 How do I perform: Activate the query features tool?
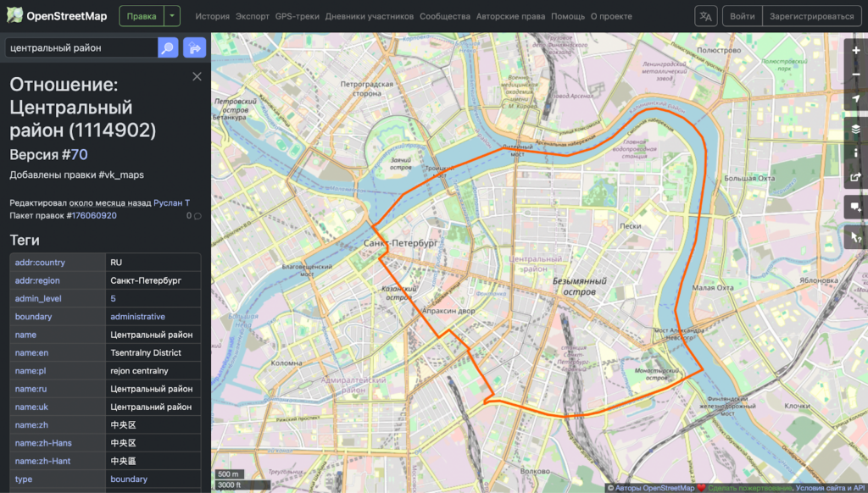tap(856, 239)
